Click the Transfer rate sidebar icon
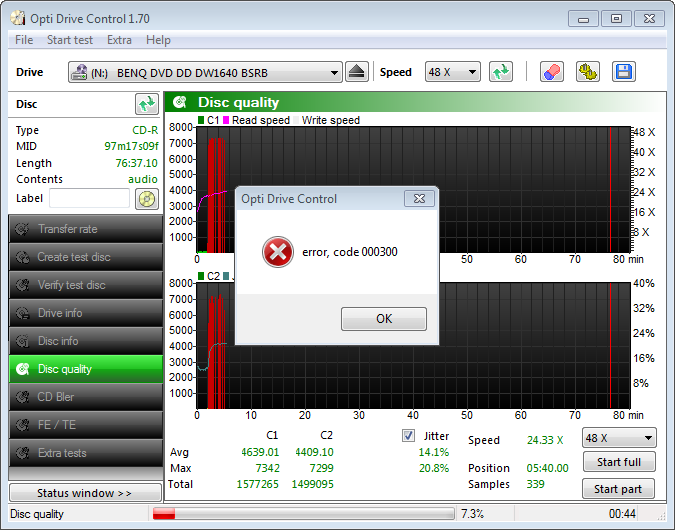 pos(22,229)
